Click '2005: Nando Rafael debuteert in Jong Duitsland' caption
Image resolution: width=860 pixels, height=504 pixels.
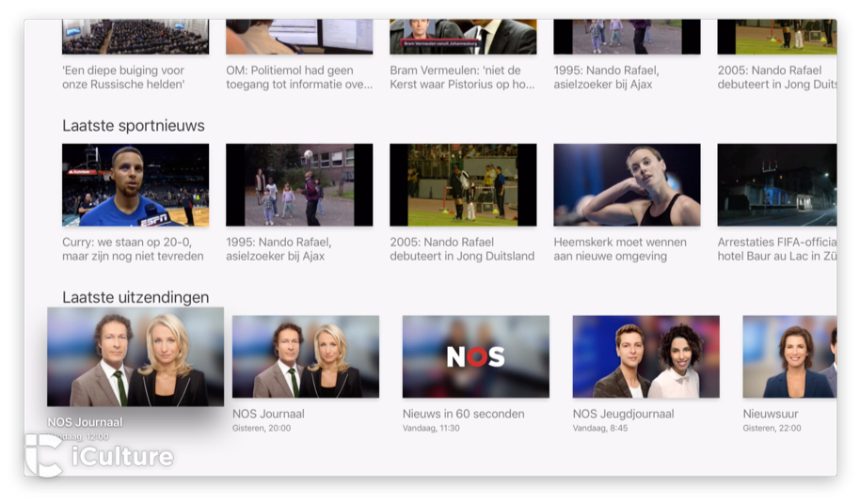[462, 249]
